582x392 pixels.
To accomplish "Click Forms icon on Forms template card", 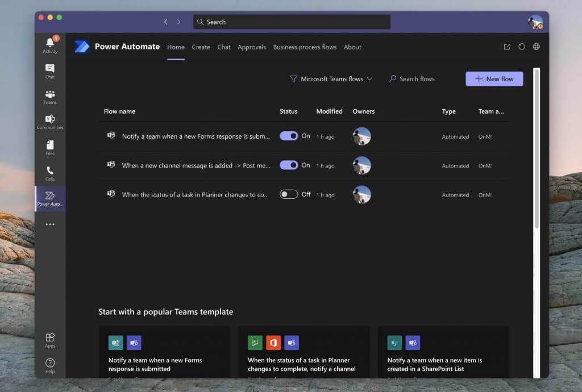I will tap(115, 343).
